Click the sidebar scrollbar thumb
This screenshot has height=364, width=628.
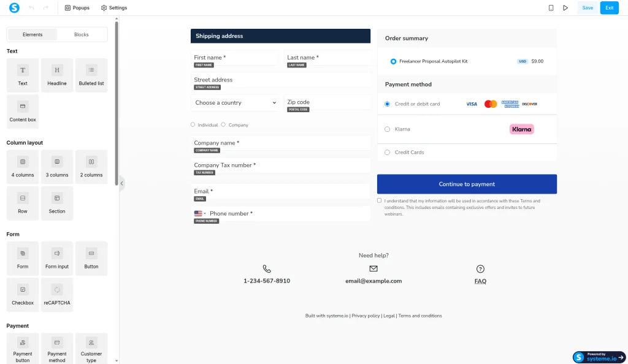click(117, 103)
